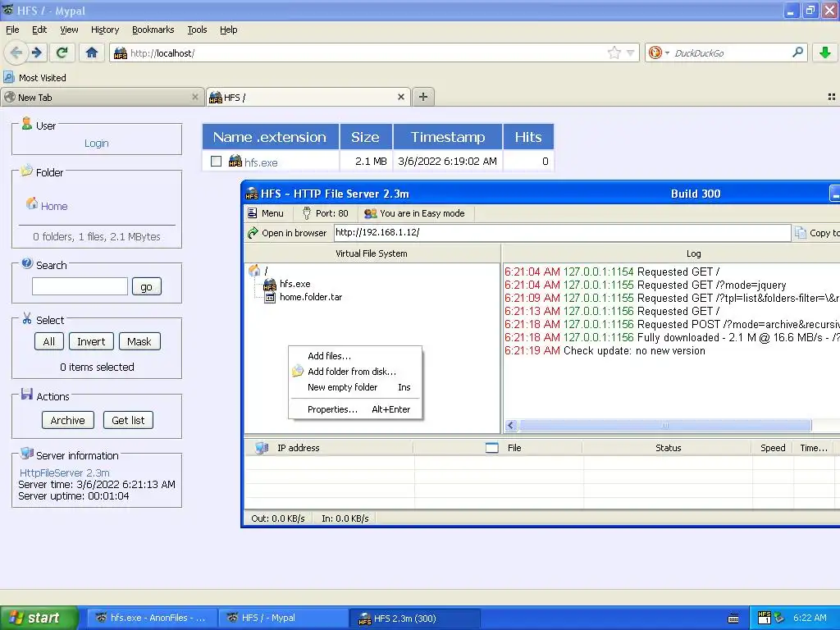Choose Properties... from context menu
The image size is (840, 630).
pyautogui.click(x=356, y=410)
